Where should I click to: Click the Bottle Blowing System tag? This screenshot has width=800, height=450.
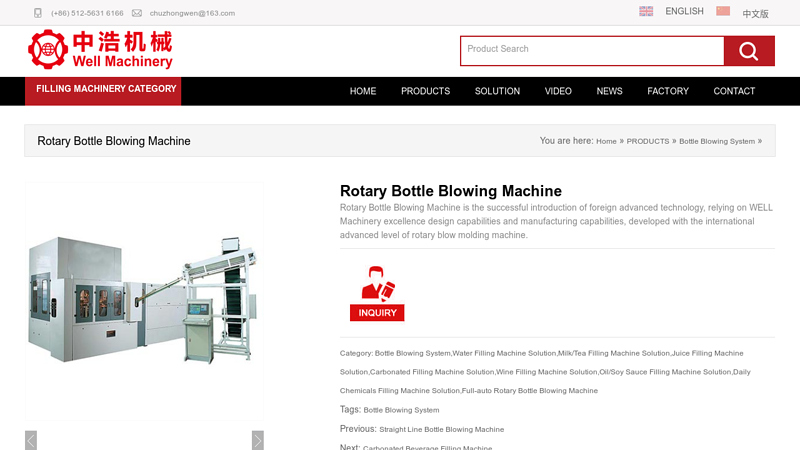pos(401,410)
